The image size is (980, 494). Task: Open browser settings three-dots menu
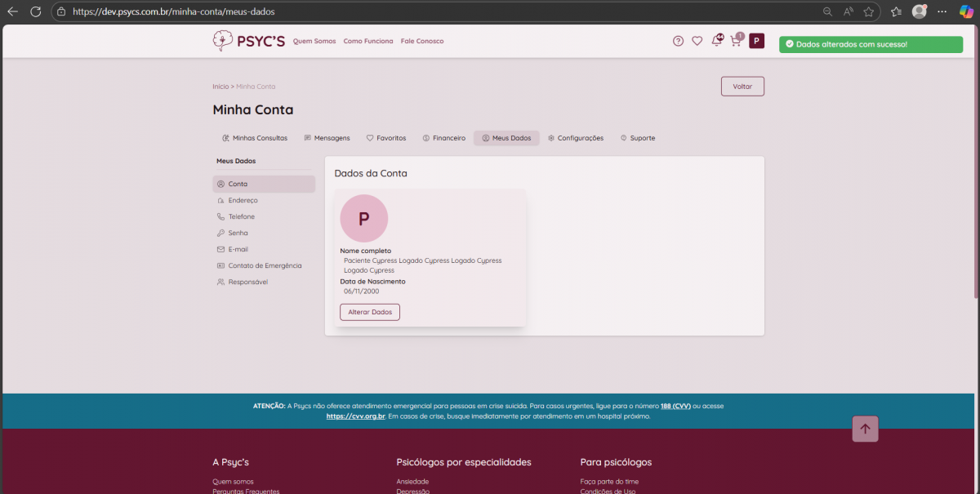click(942, 11)
